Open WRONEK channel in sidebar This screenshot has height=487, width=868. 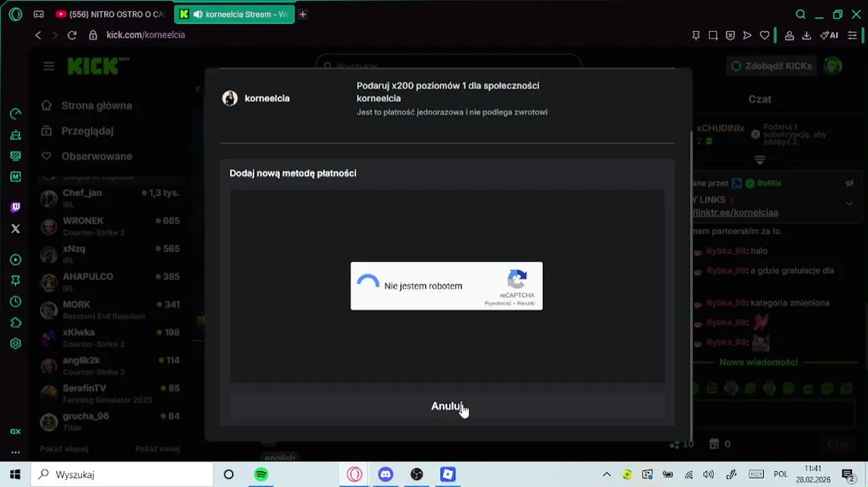[110, 226]
